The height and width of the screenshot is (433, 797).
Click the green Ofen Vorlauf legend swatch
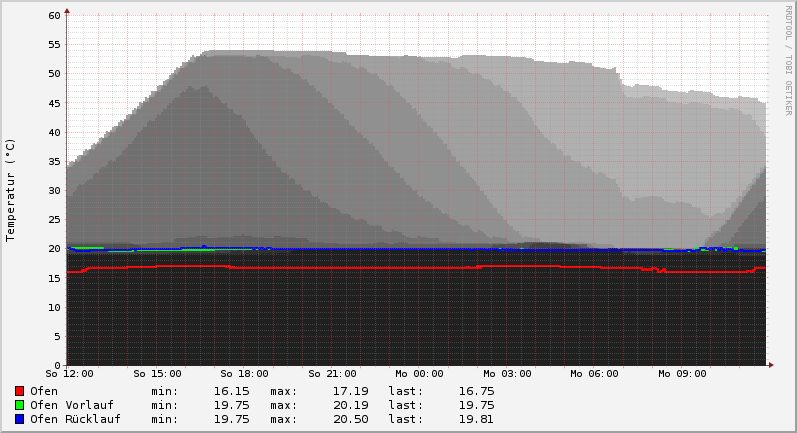pyautogui.click(x=19, y=405)
